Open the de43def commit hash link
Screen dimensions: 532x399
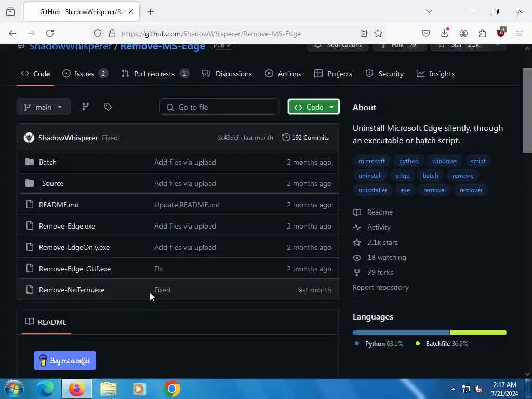coord(228,138)
